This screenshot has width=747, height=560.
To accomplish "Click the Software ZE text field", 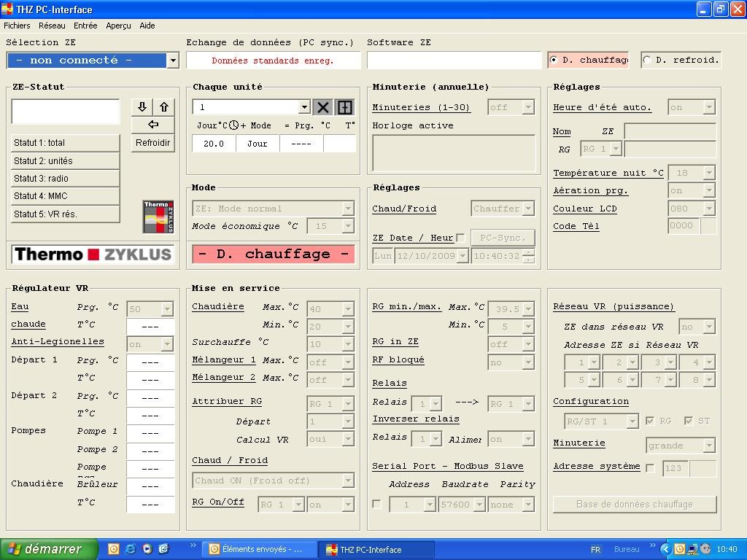I will coord(454,61).
